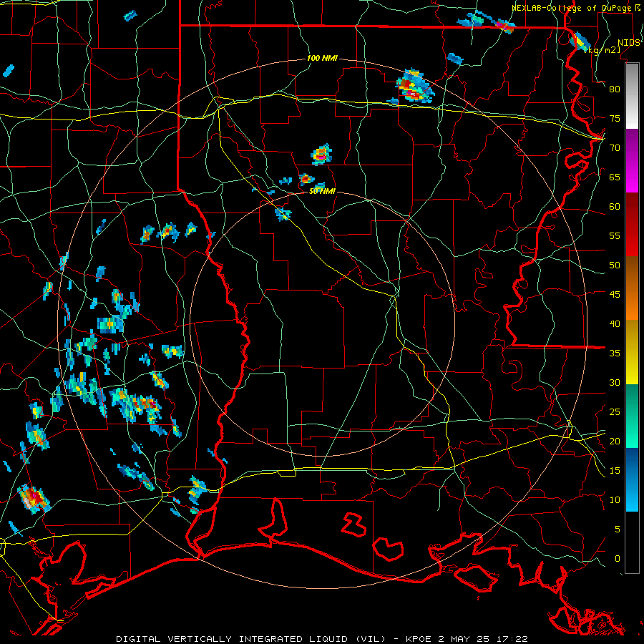Pick the red segment of the color bar

click(632, 224)
